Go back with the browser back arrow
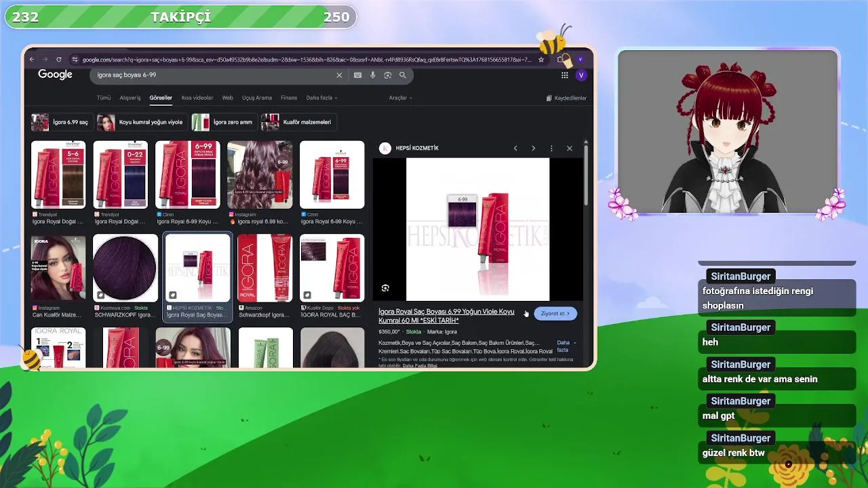Screen dimensions: 868x488 pos(31,60)
